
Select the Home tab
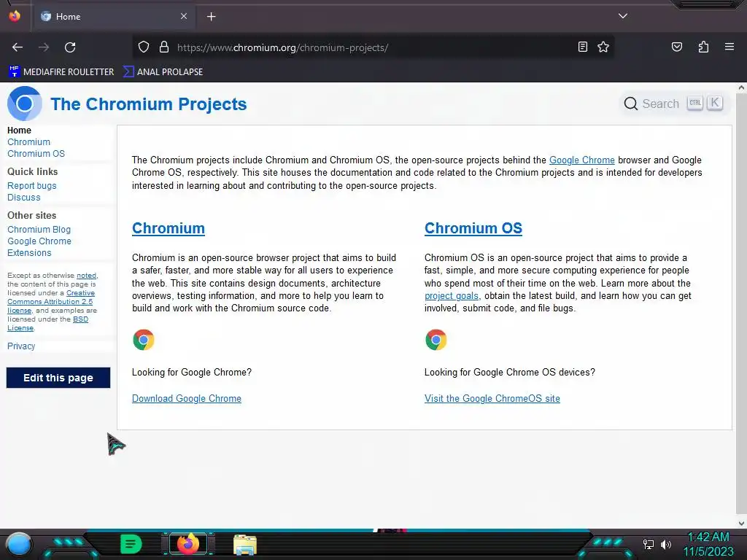(115, 17)
